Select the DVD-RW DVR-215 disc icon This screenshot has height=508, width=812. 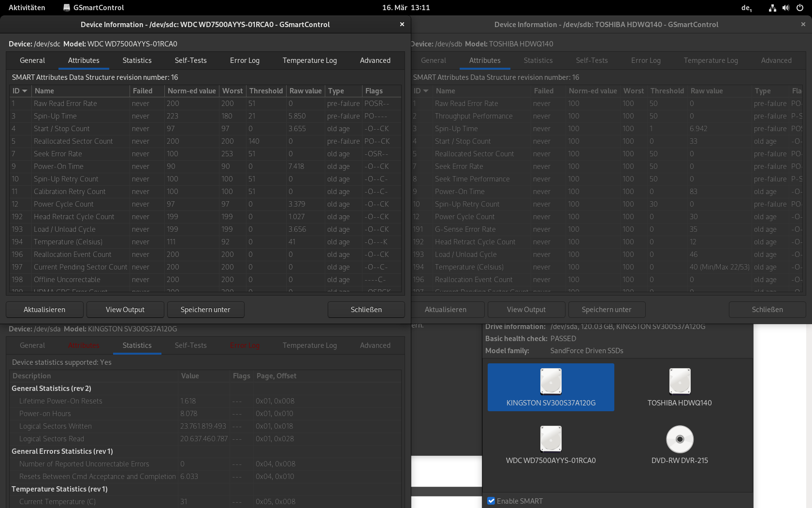[x=680, y=445]
